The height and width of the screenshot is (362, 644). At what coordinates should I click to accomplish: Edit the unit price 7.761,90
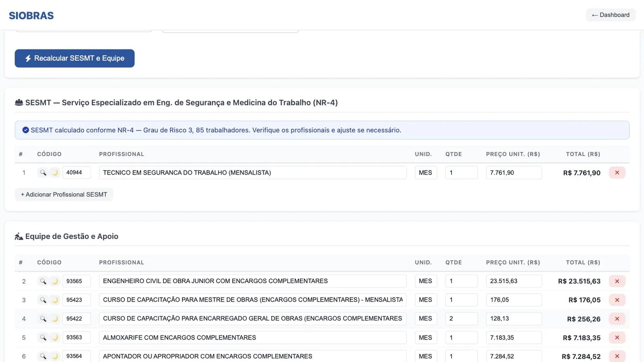coord(514,173)
